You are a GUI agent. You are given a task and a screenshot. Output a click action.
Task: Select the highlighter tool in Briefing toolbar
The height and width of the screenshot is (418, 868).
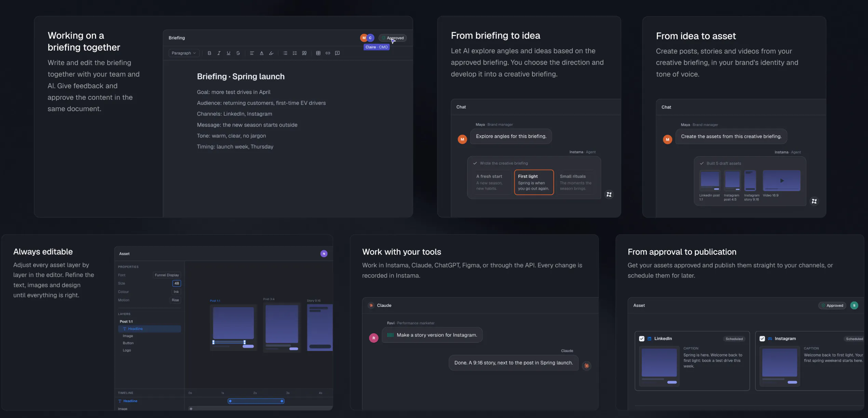(x=271, y=53)
